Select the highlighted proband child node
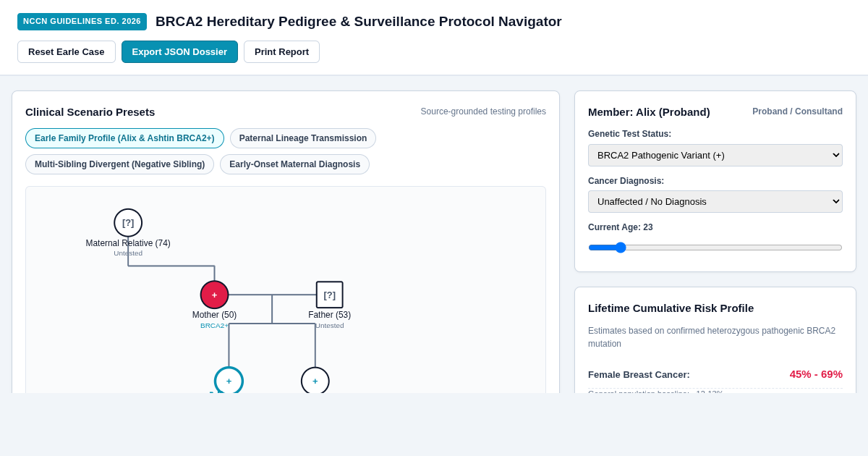 click(229, 380)
